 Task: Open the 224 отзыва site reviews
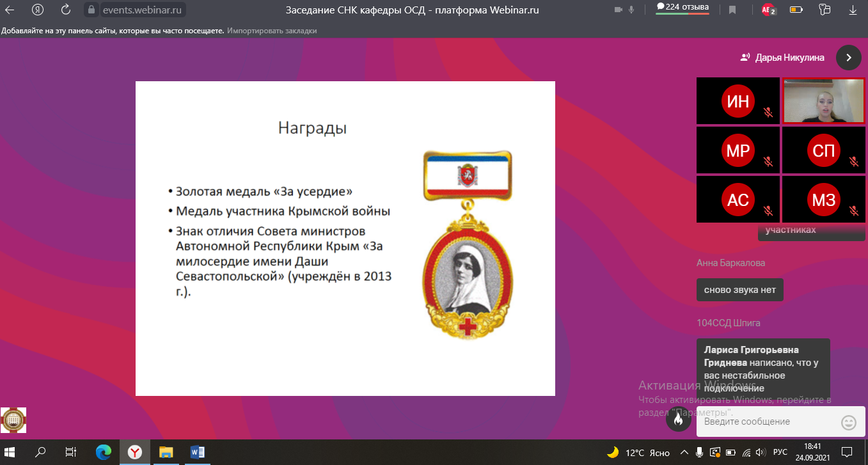(x=683, y=8)
